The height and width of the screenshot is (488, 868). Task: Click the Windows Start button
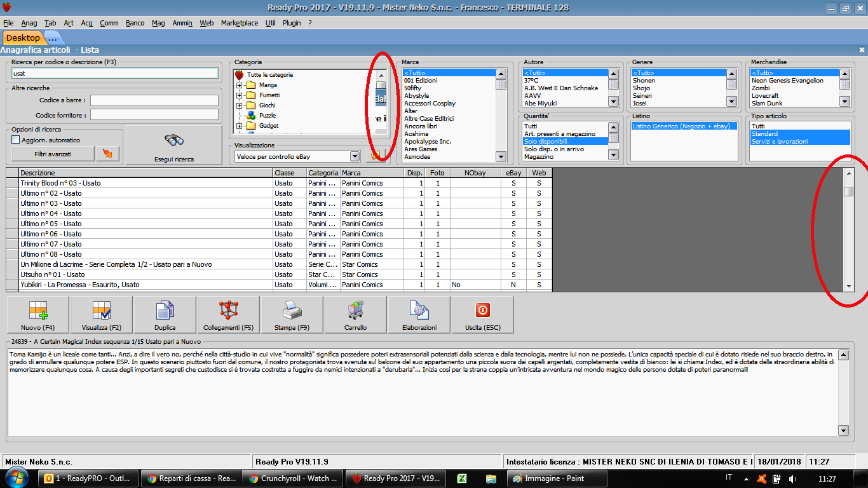(x=17, y=478)
